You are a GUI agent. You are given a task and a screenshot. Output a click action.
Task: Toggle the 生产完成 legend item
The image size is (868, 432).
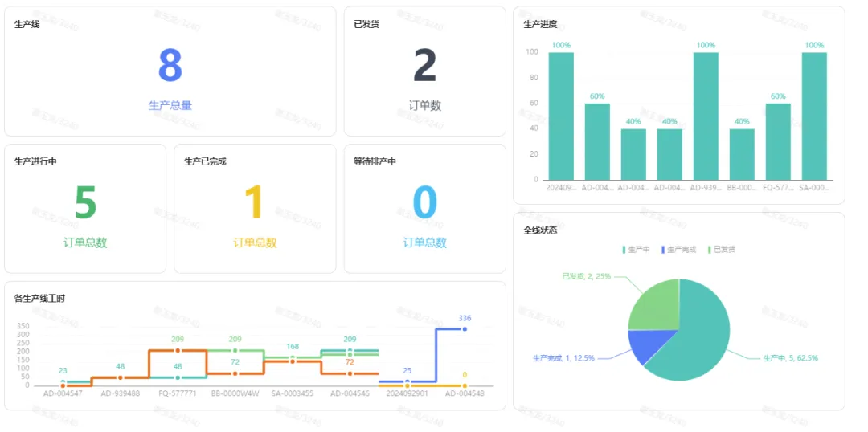[679, 250]
